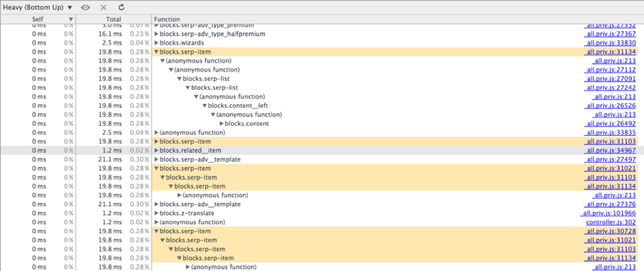This screenshot has height=271, width=644.
Task: Expand anonymous function at controller.js:302
Action: [x=157, y=223]
